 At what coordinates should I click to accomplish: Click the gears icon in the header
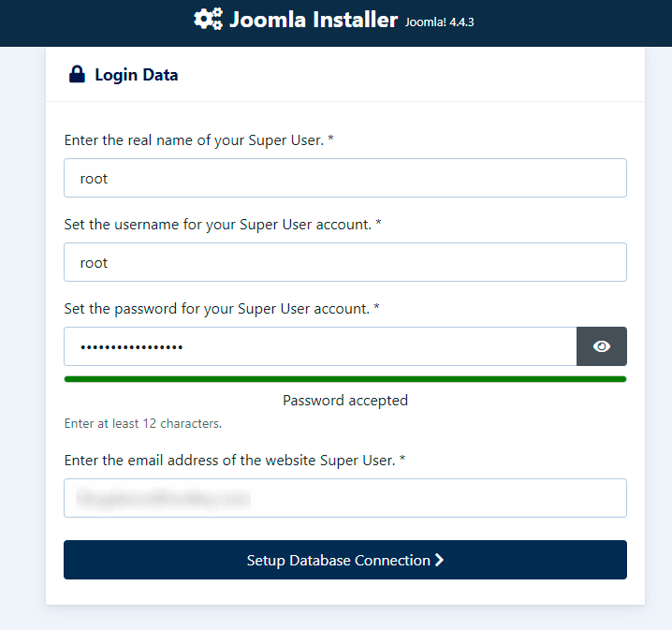coord(208,19)
